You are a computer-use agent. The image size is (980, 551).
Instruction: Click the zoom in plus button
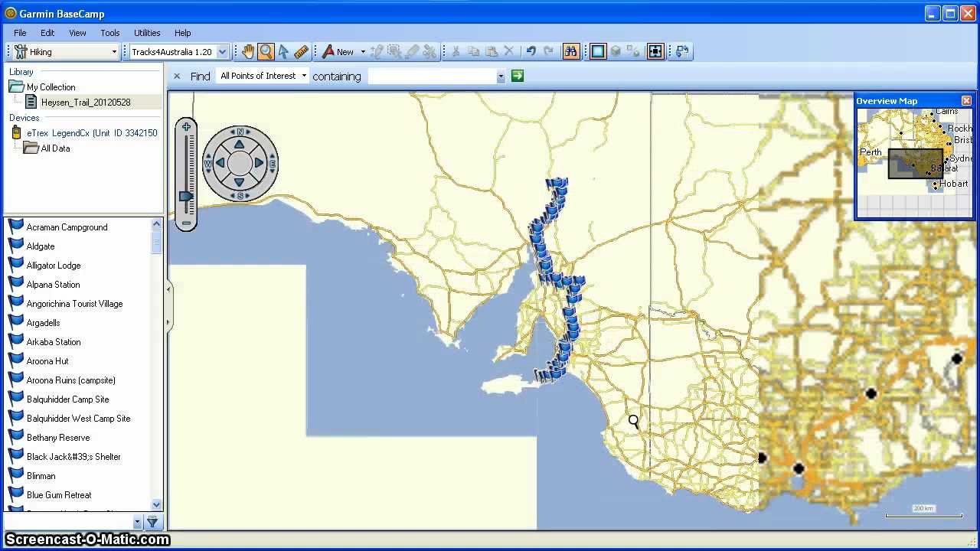tap(186, 127)
